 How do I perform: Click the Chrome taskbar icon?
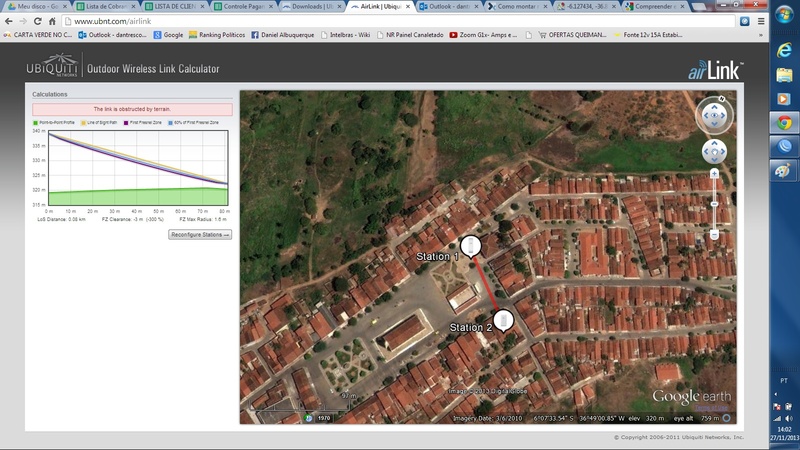(x=784, y=122)
